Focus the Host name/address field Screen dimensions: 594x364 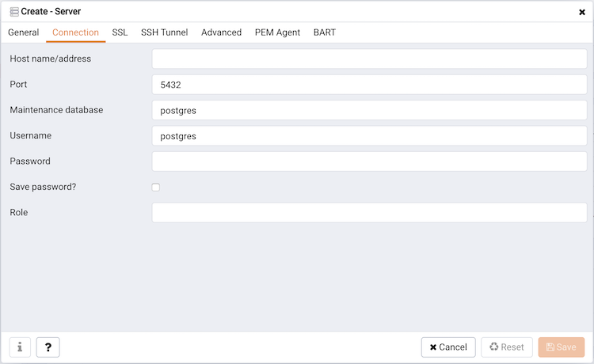point(369,59)
